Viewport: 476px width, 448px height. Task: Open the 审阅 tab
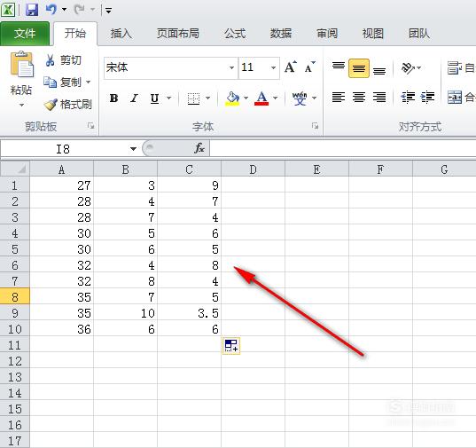pos(327,34)
